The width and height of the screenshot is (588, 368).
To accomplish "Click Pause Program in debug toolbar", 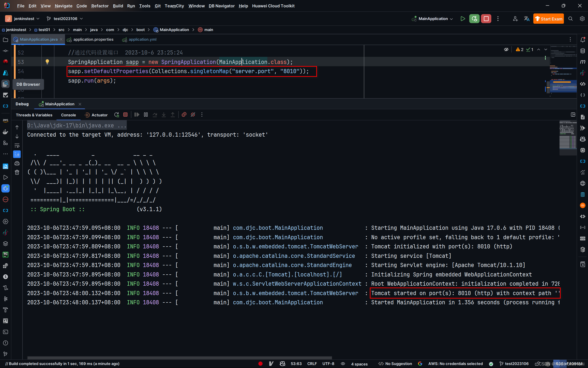I will point(146,115).
